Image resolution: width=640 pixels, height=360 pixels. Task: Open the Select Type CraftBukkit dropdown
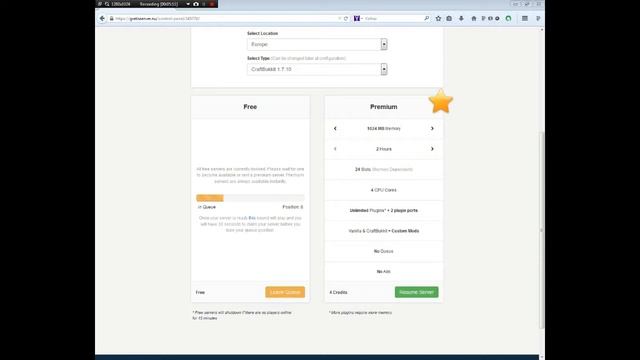click(317, 69)
